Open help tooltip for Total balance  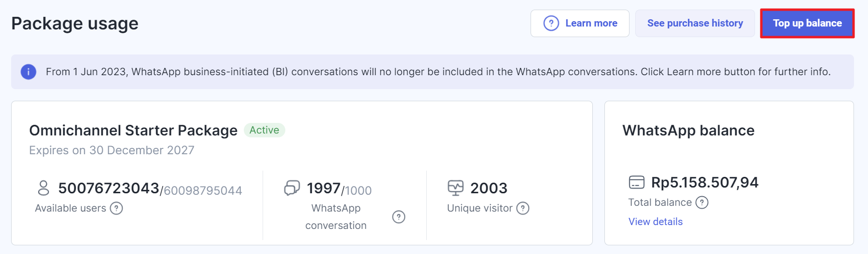(702, 202)
